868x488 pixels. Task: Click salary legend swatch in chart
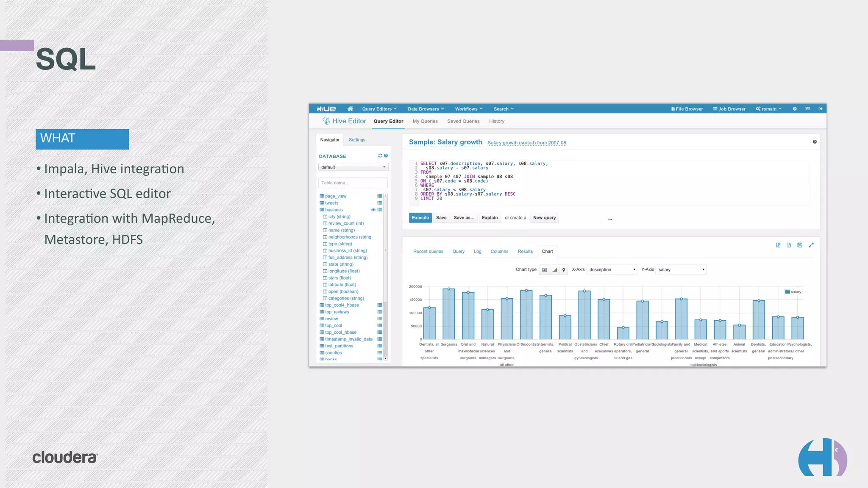coord(787,292)
